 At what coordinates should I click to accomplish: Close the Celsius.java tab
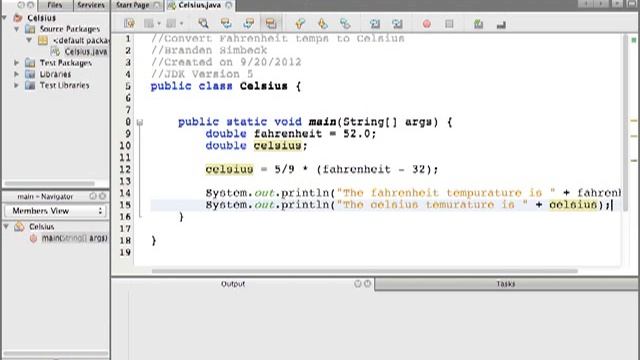click(x=229, y=5)
